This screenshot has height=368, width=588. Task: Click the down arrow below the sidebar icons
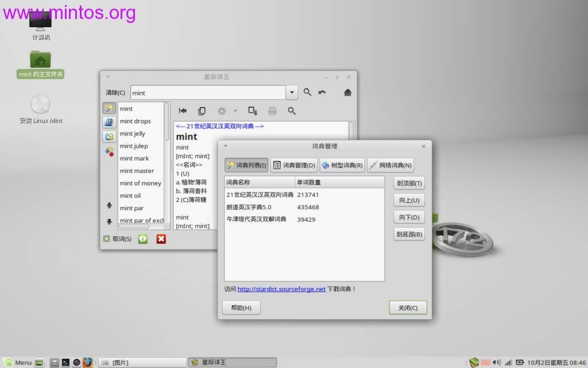(x=109, y=221)
